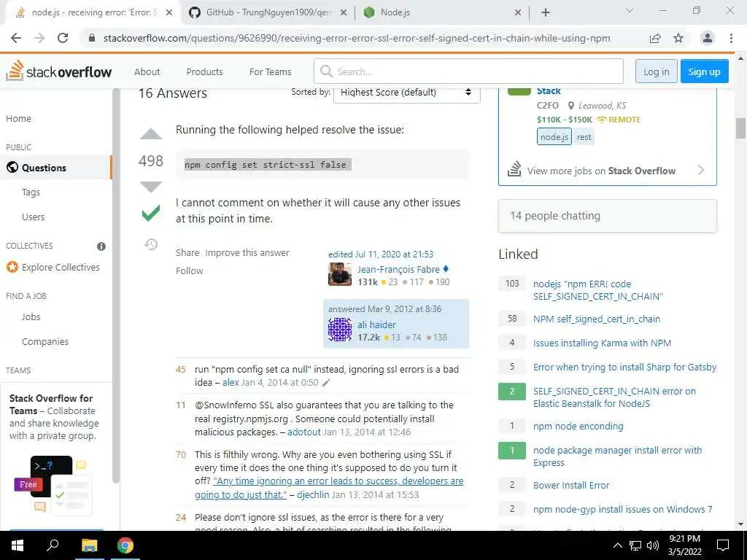Click Improve this answer
The height and width of the screenshot is (560, 747).
point(247,253)
